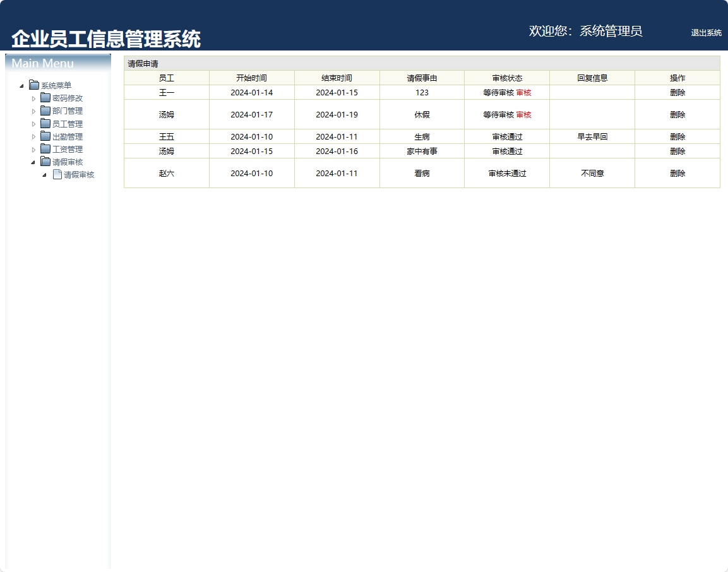Expand the 员工管理 tree node arrow

pyautogui.click(x=34, y=124)
